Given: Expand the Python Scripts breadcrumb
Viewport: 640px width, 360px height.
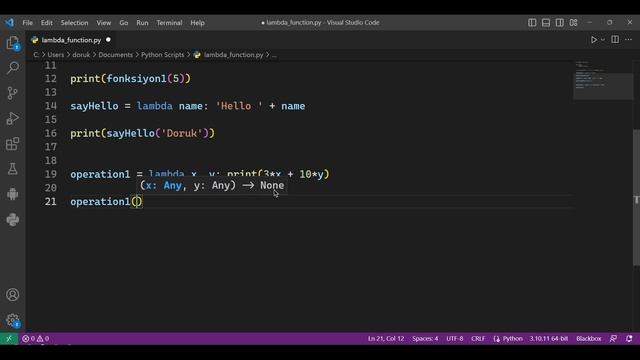Looking at the screenshot, I should (x=162, y=55).
